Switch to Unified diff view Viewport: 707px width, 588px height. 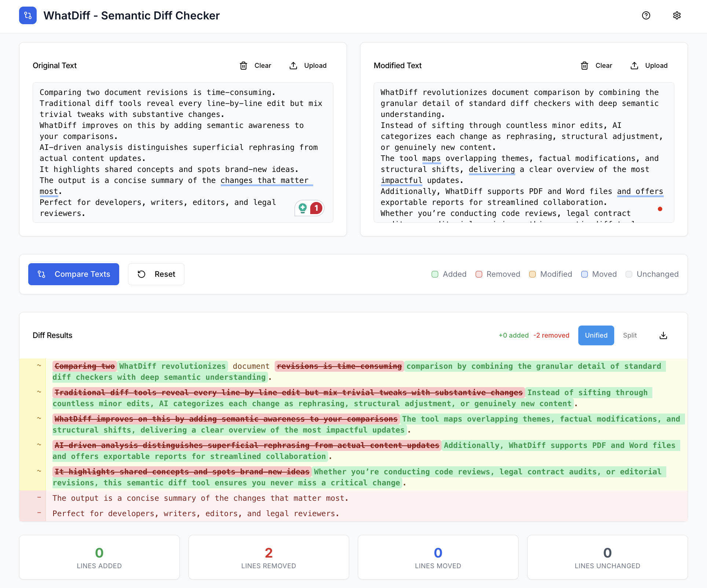tap(596, 335)
